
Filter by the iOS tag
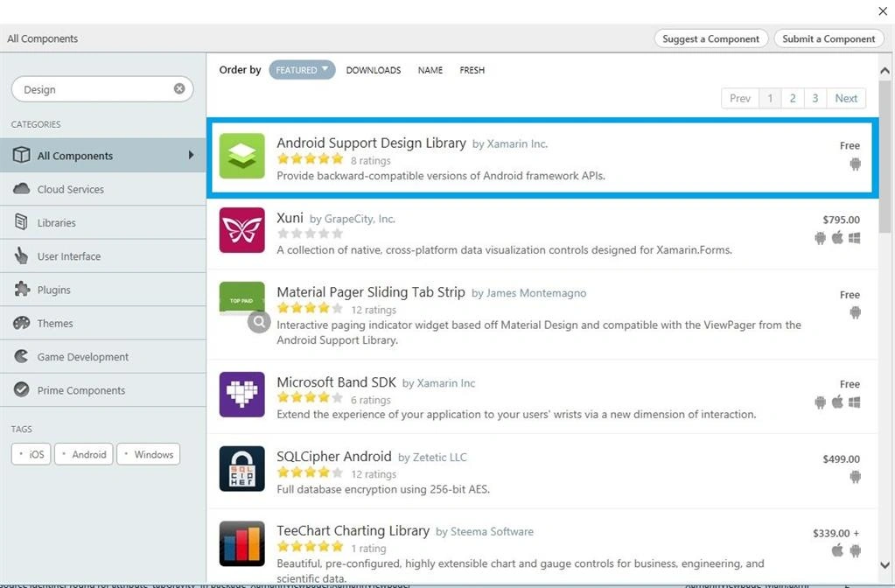(31, 454)
